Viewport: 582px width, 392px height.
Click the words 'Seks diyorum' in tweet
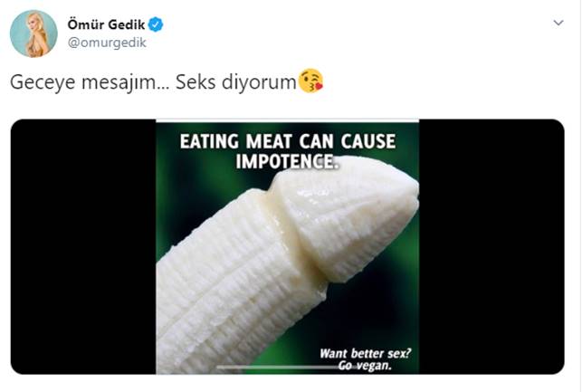235,82
